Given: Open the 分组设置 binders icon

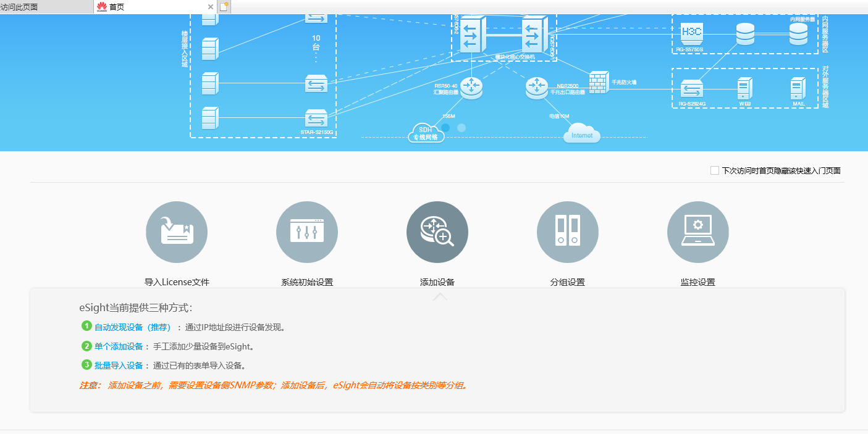Looking at the screenshot, I should click(568, 232).
